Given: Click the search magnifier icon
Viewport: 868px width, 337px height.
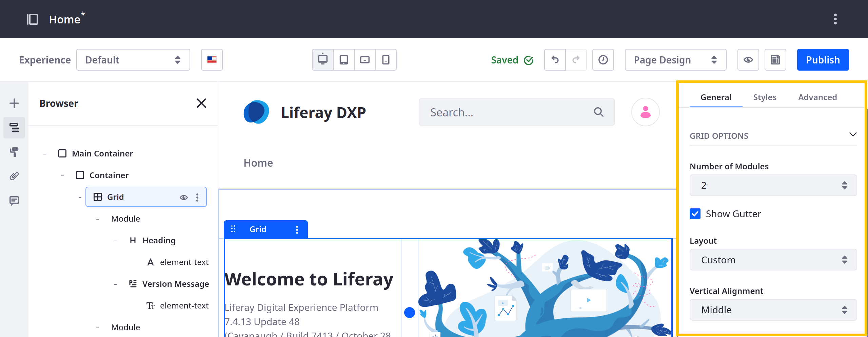Looking at the screenshot, I should click(x=599, y=112).
